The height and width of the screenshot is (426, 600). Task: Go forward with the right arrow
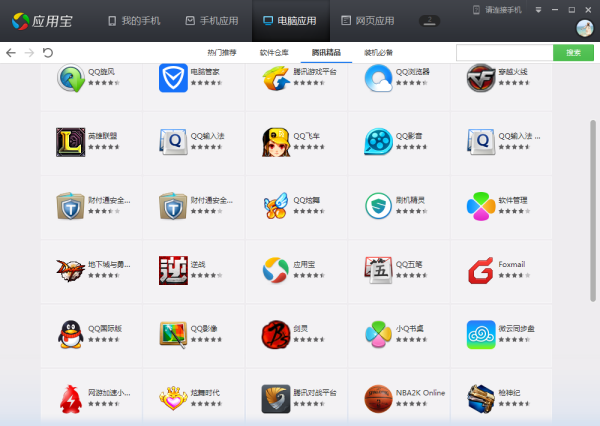(29, 52)
